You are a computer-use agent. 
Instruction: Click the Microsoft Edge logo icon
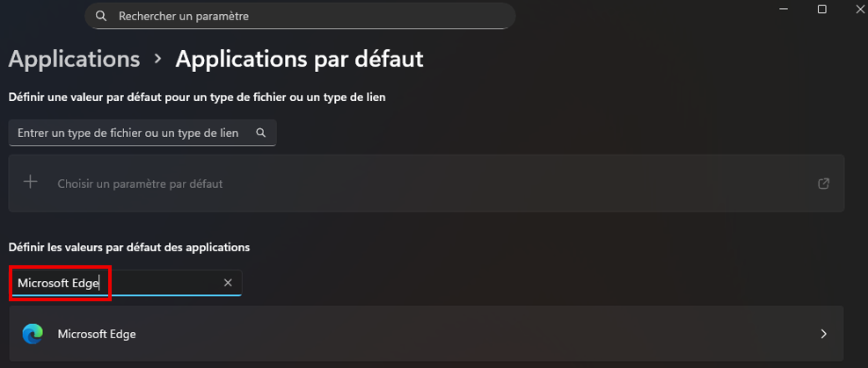(33, 334)
